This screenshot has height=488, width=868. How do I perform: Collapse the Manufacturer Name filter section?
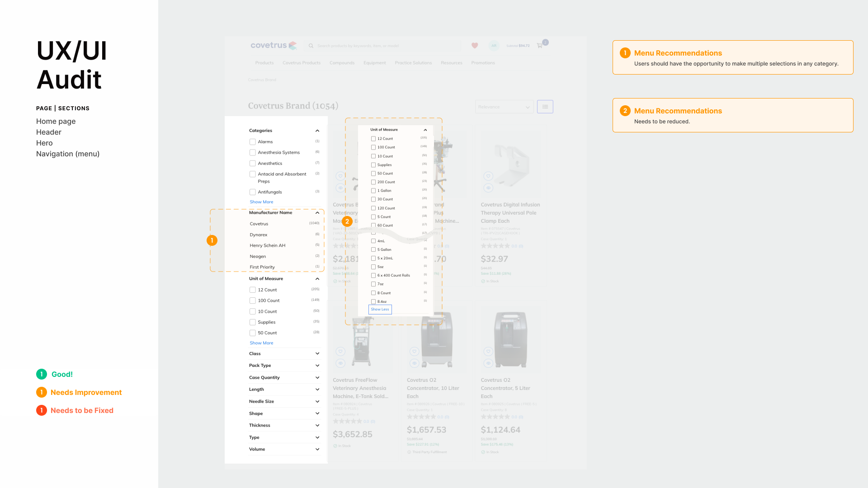tap(317, 213)
